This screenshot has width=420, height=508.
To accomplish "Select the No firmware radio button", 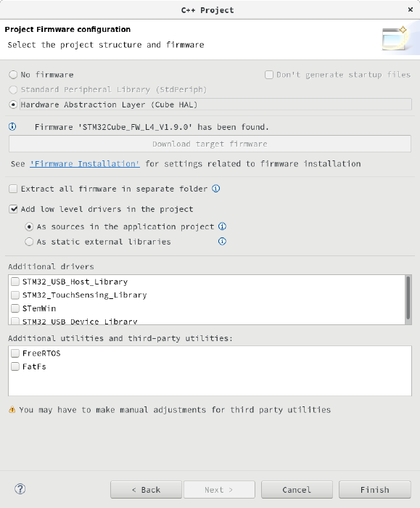I will (x=13, y=75).
